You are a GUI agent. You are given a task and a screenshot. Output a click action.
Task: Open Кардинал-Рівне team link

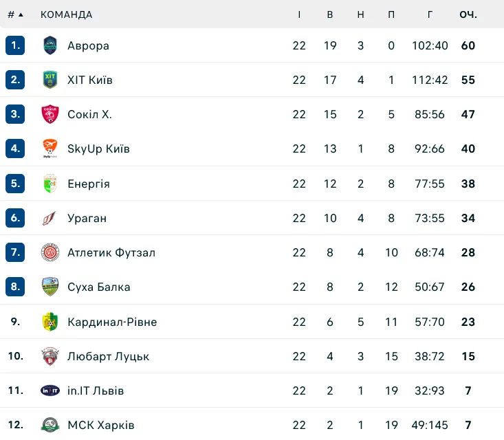112,322
